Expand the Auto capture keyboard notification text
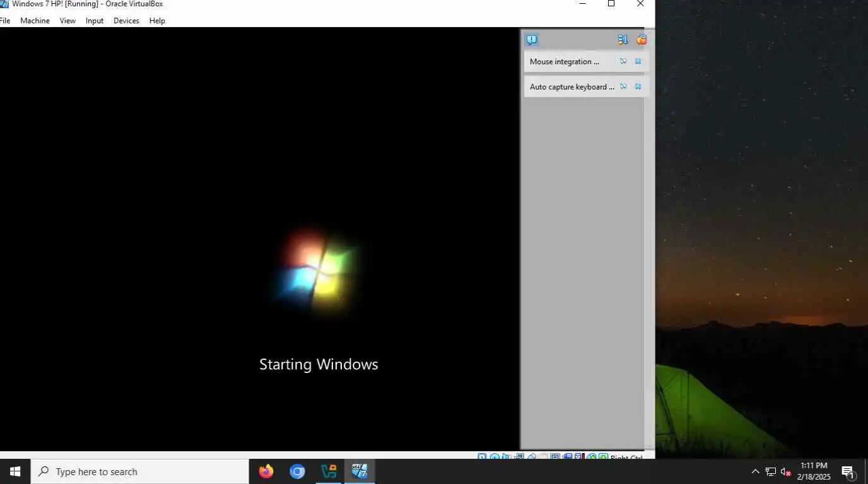The height and width of the screenshot is (484, 868). point(572,87)
